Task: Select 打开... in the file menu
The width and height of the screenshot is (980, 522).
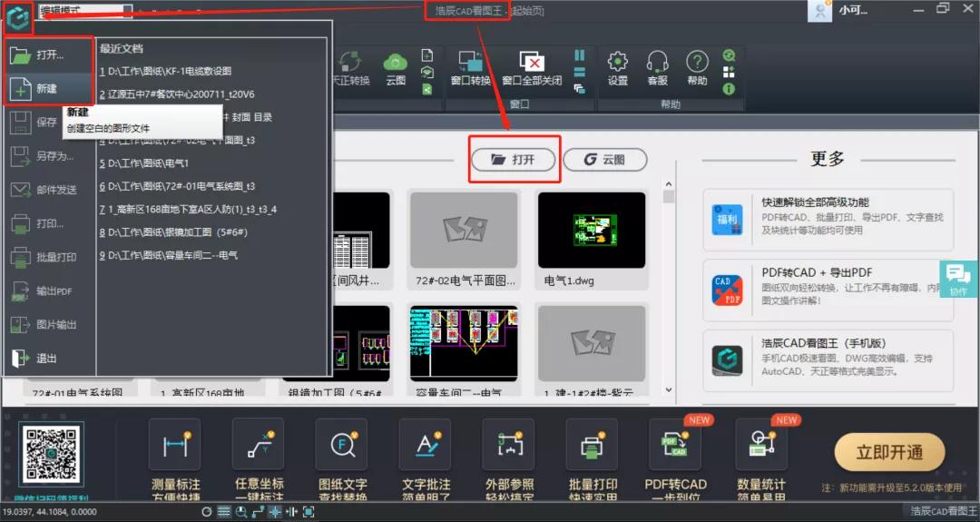Action: [x=49, y=55]
